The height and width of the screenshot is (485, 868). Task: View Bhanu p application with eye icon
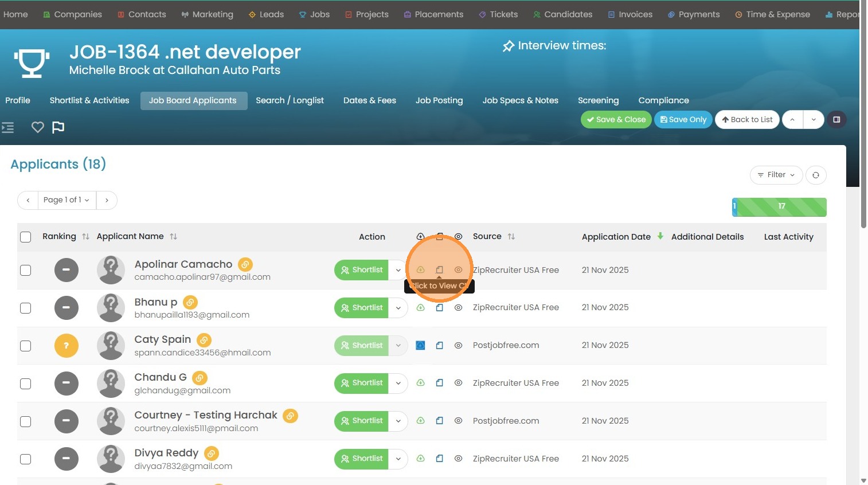pyautogui.click(x=458, y=308)
